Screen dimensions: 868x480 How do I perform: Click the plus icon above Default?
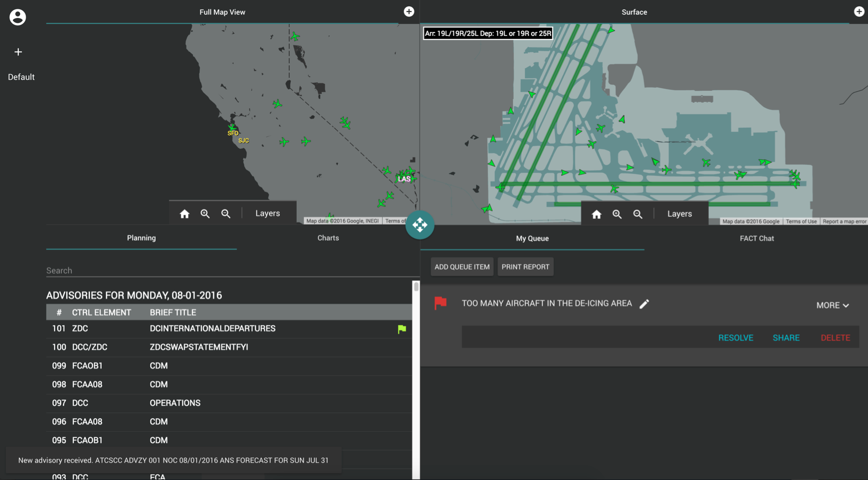(18, 52)
